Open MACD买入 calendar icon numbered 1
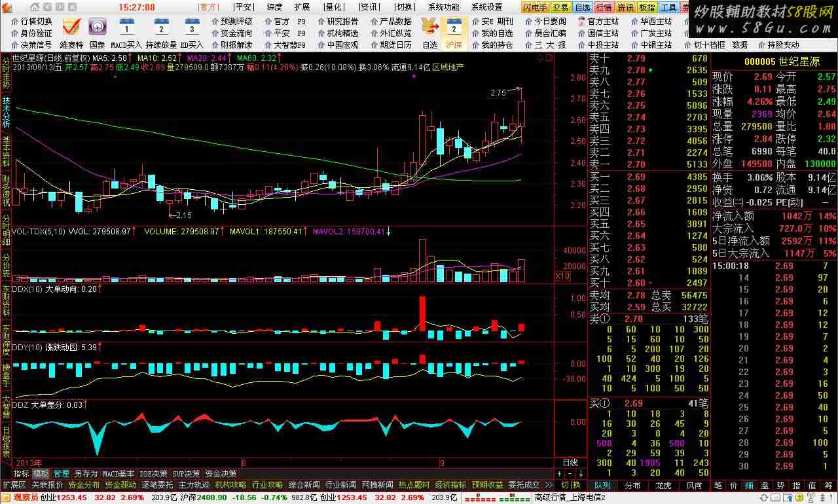 point(126,27)
